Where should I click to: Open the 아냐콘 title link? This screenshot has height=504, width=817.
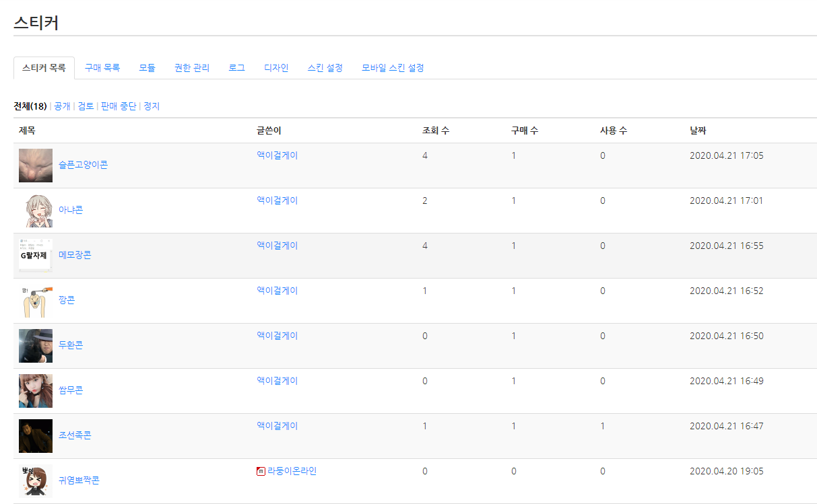click(71, 210)
